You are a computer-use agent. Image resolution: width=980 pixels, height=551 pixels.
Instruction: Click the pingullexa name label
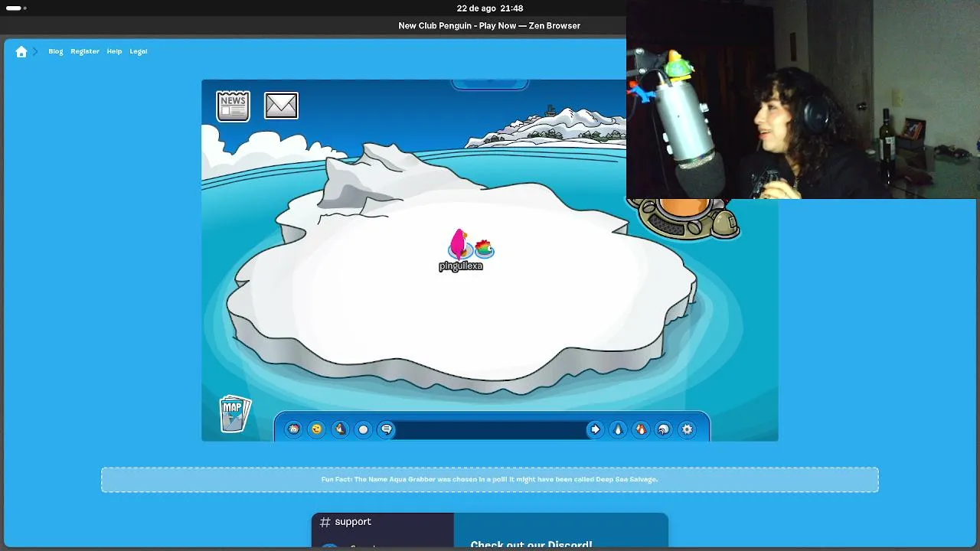tap(461, 266)
